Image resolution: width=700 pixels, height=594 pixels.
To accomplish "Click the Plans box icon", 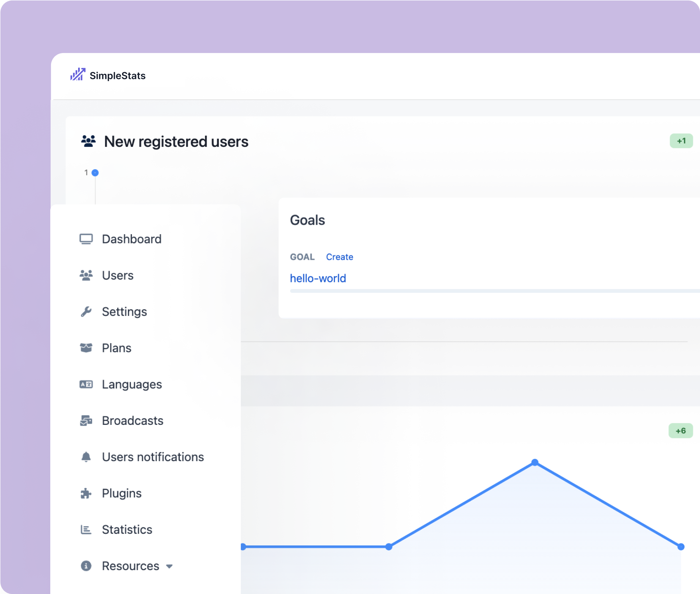I will [86, 348].
